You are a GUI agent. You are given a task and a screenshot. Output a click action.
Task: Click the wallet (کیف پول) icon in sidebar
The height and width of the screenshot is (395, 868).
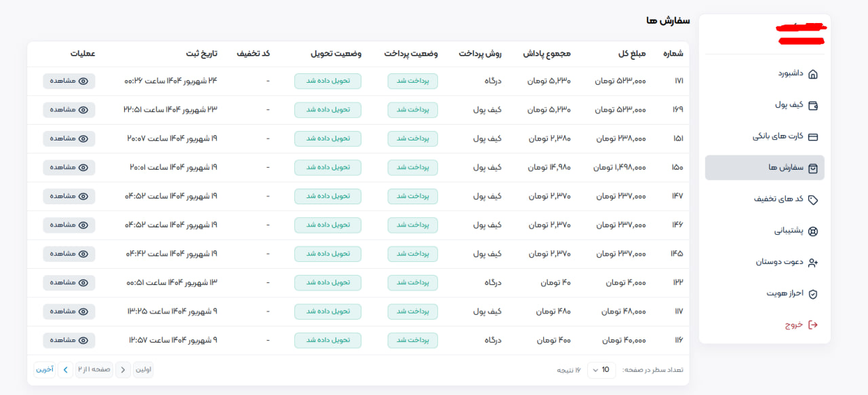tap(813, 105)
